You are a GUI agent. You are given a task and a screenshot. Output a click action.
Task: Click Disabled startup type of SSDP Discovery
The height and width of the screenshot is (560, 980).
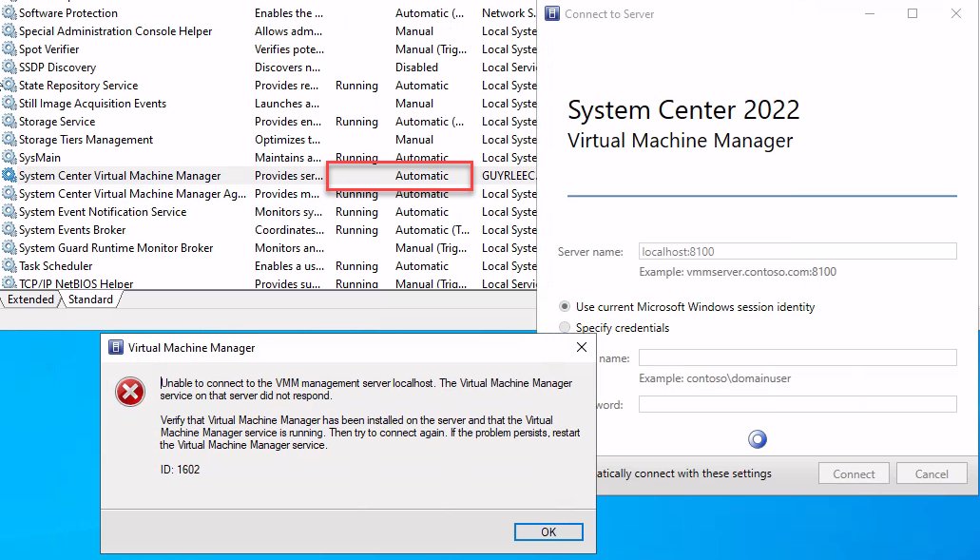coord(417,68)
